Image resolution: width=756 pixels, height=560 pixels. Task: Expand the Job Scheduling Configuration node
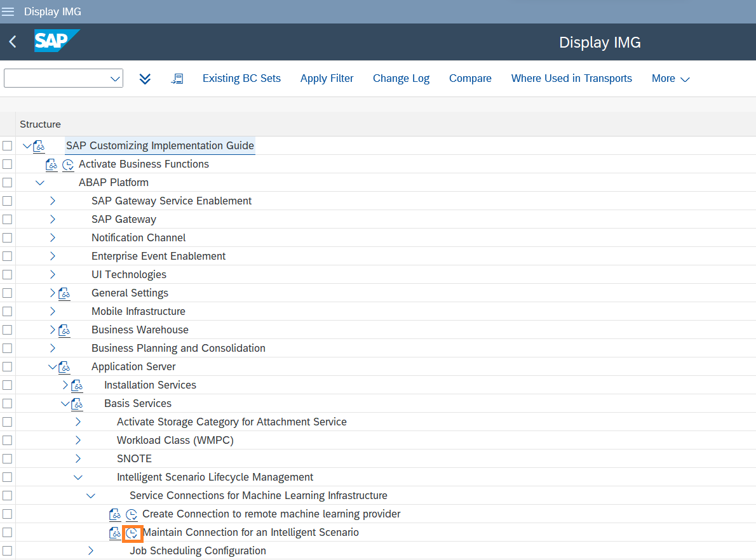tap(90, 551)
